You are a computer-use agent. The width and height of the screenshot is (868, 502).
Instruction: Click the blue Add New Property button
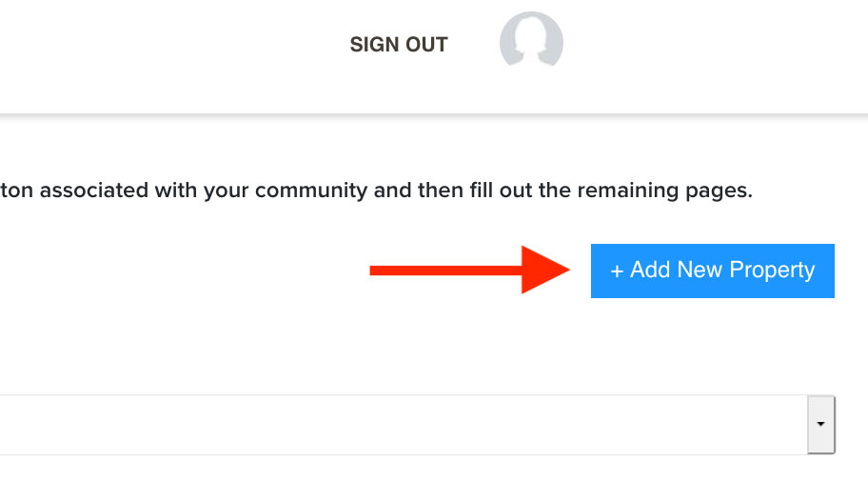coord(713,271)
